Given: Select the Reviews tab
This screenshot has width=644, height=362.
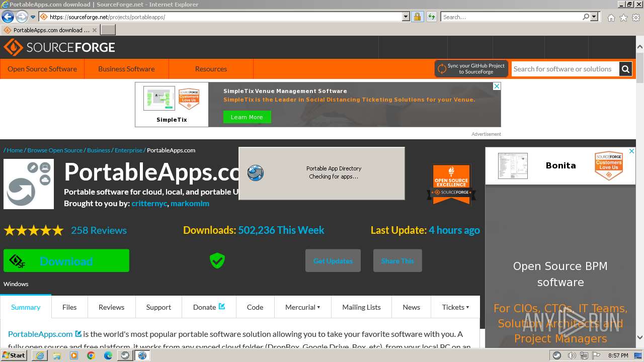Looking at the screenshot, I should [x=111, y=307].
